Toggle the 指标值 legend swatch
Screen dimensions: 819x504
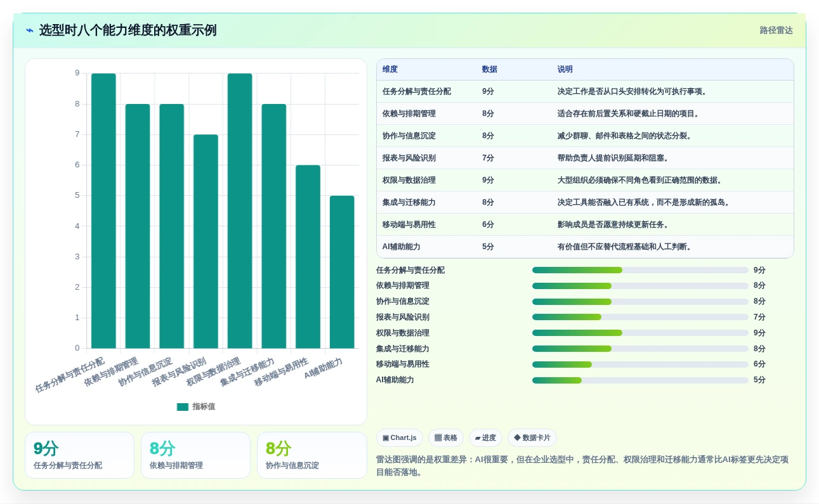click(x=183, y=407)
